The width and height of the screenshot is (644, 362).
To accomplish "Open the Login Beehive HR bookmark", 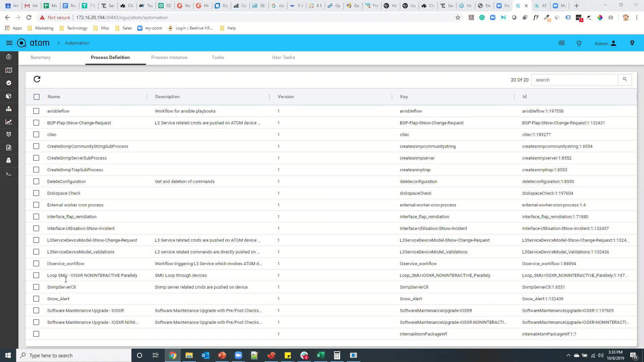I will (x=190, y=28).
